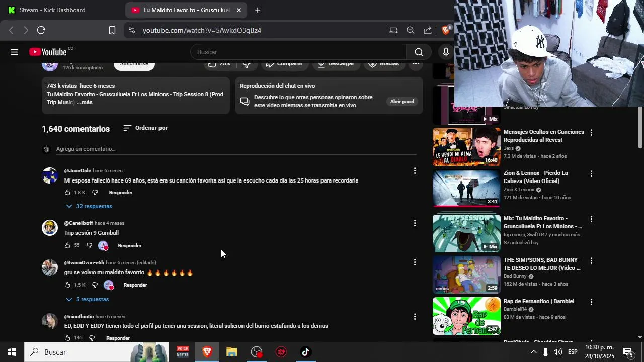
Task: Dislike the @IvanaOzan-e6h comment
Action: pyautogui.click(x=95, y=285)
